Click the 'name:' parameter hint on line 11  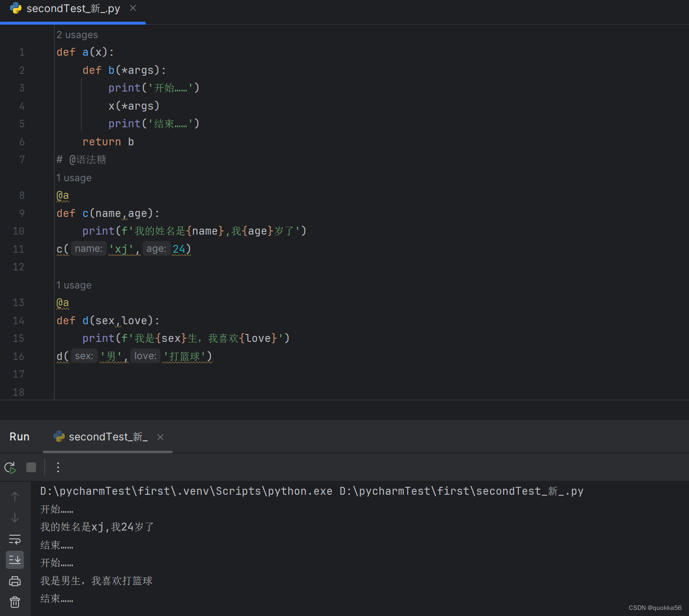pos(88,249)
